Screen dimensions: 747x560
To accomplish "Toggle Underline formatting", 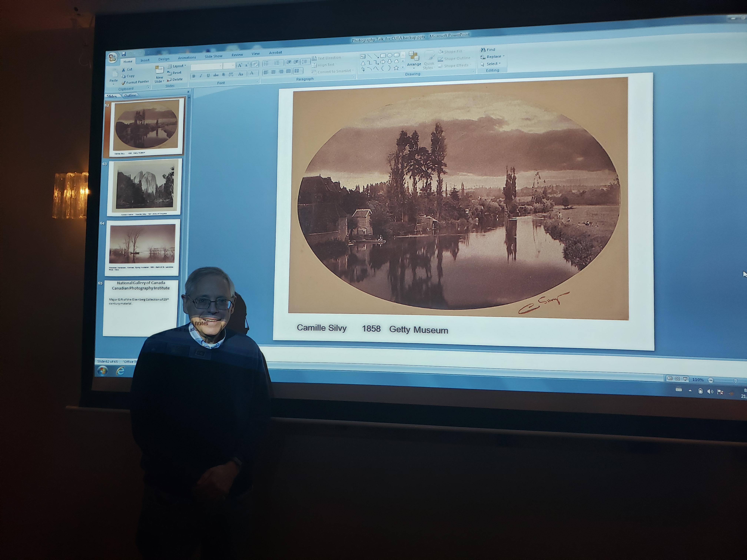I will pyautogui.click(x=208, y=75).
